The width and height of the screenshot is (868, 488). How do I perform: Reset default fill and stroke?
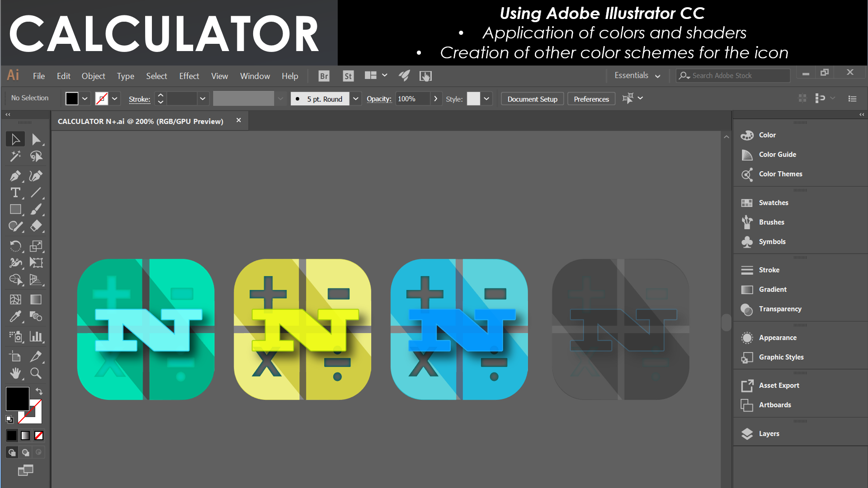click(x=9, y=419)
